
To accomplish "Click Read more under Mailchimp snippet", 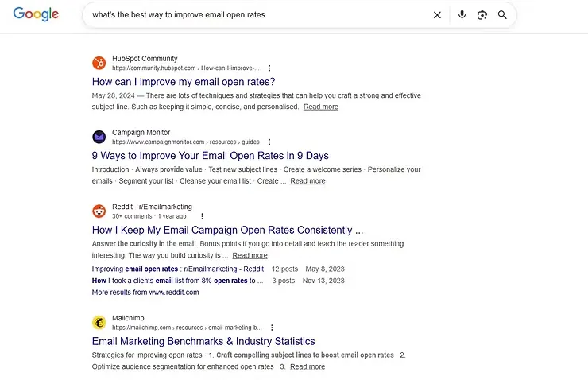I will [x=308, y=366].
